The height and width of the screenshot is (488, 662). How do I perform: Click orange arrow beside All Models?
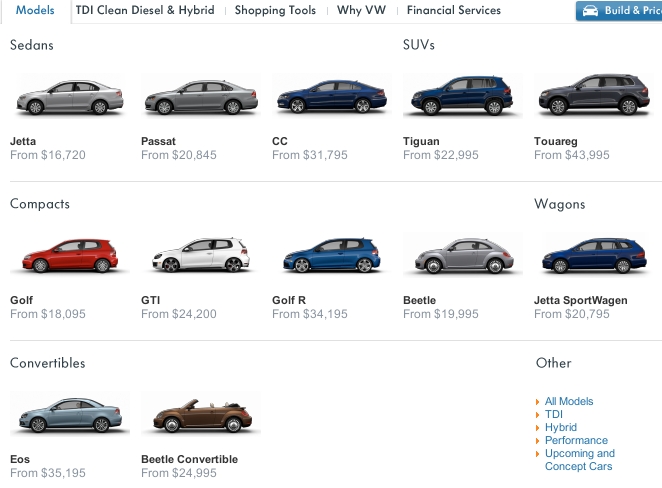point(537,402)
